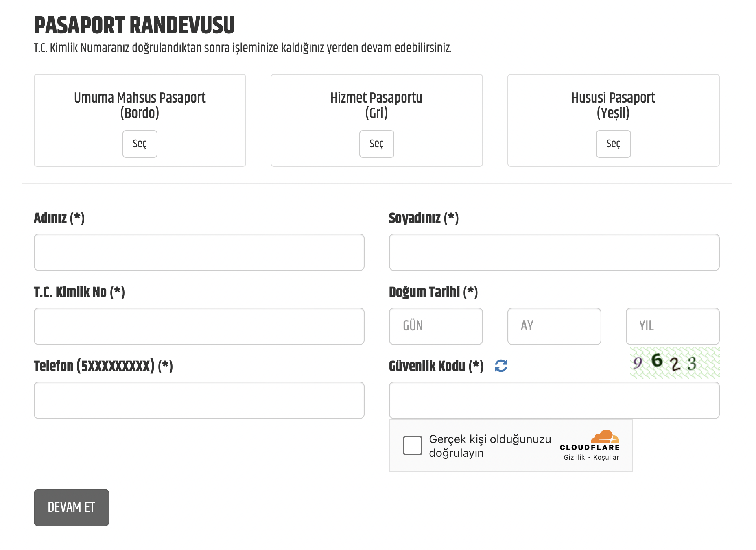
Task: Click the refresh security code icon
Action: click(x=500, y=366)
